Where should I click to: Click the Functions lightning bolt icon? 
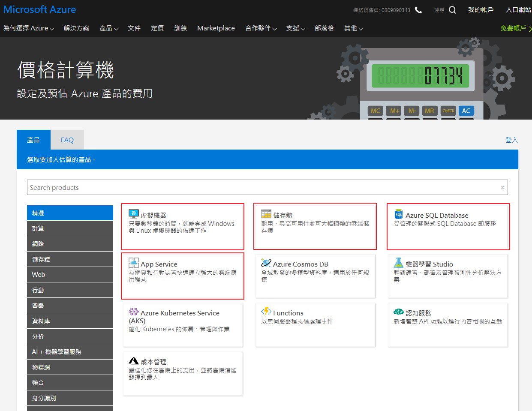click(266, 311)
